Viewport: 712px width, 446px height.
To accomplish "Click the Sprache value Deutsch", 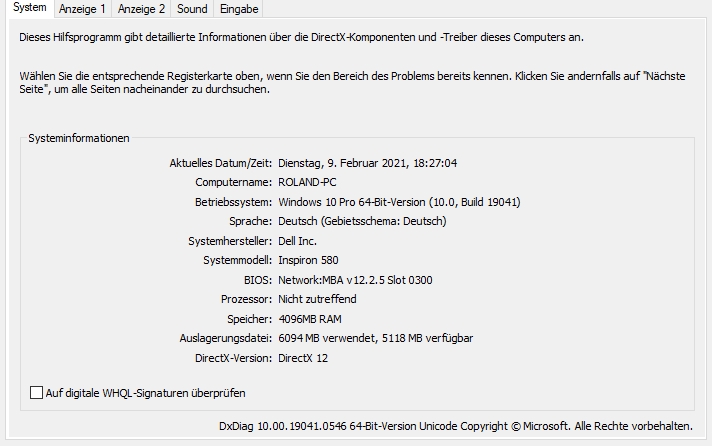I will pyautogui.click(x=362, y=221).
